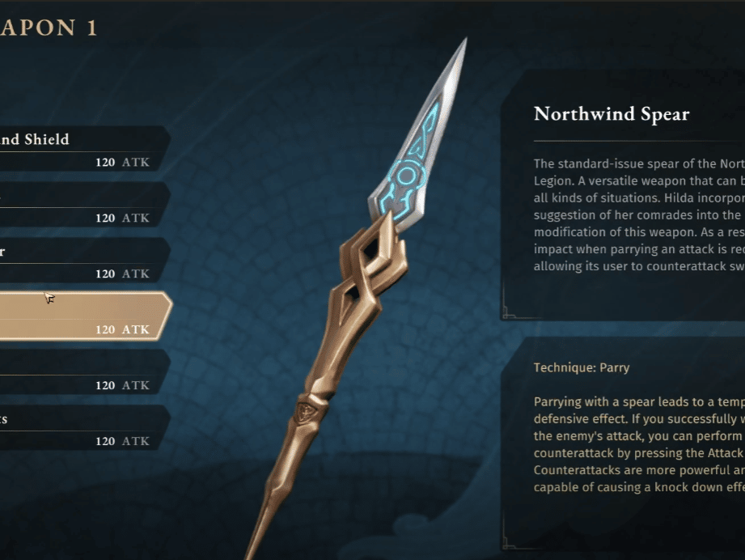Select the weapon entry whose name ends in "r"

coord(85,261)
